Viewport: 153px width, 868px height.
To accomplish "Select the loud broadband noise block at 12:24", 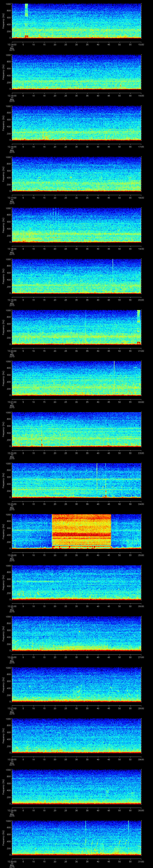I will click(81, 531).
